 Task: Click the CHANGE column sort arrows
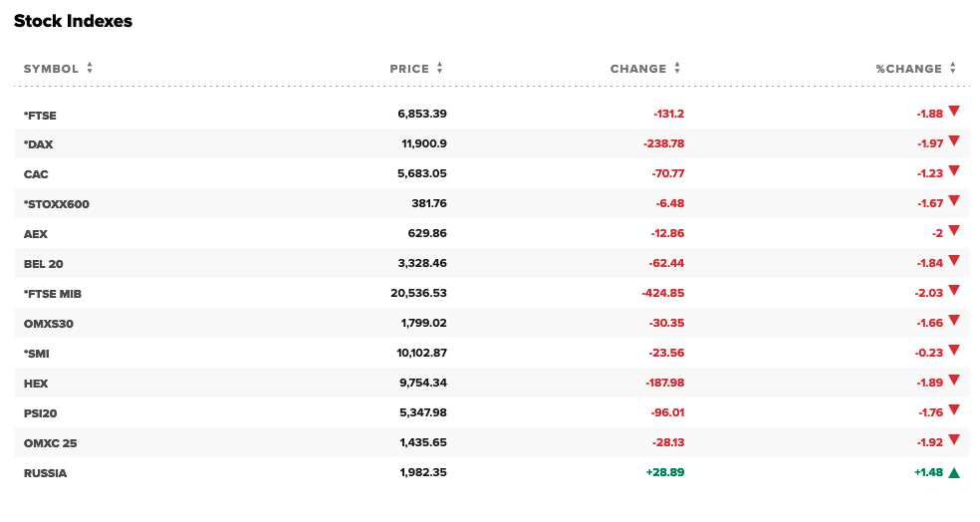pos(677,69)
